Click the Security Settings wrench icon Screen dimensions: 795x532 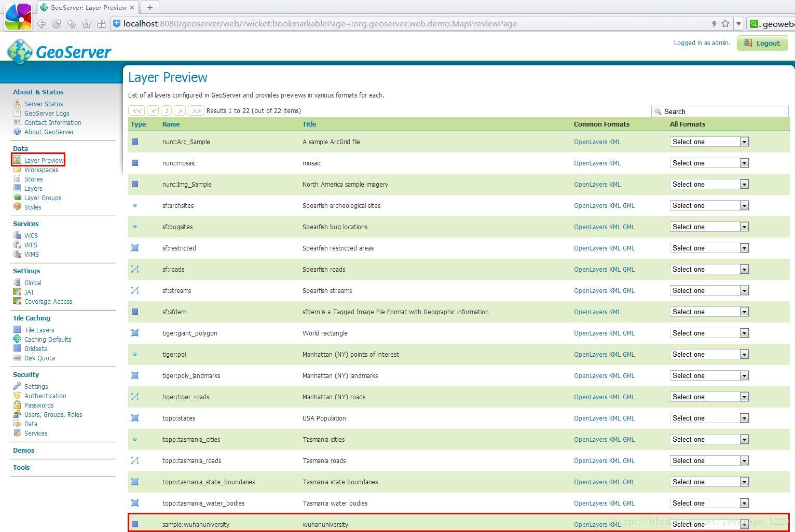[x=17, y=386]
